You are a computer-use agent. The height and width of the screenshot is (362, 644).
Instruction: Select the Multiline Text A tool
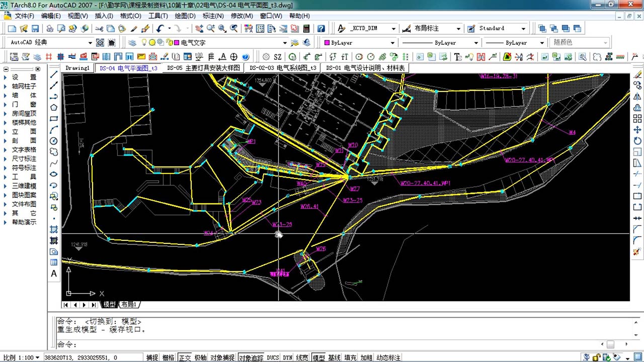[54, 274]
